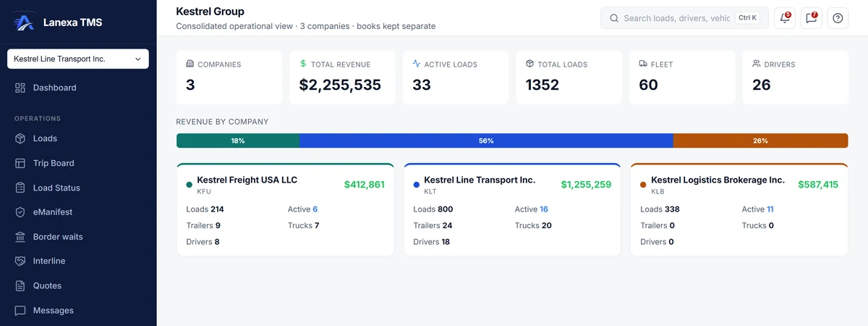The image size is (868, 326).
Task: Click the $412,861 revenue amount
Action: [x=365, y=185]
